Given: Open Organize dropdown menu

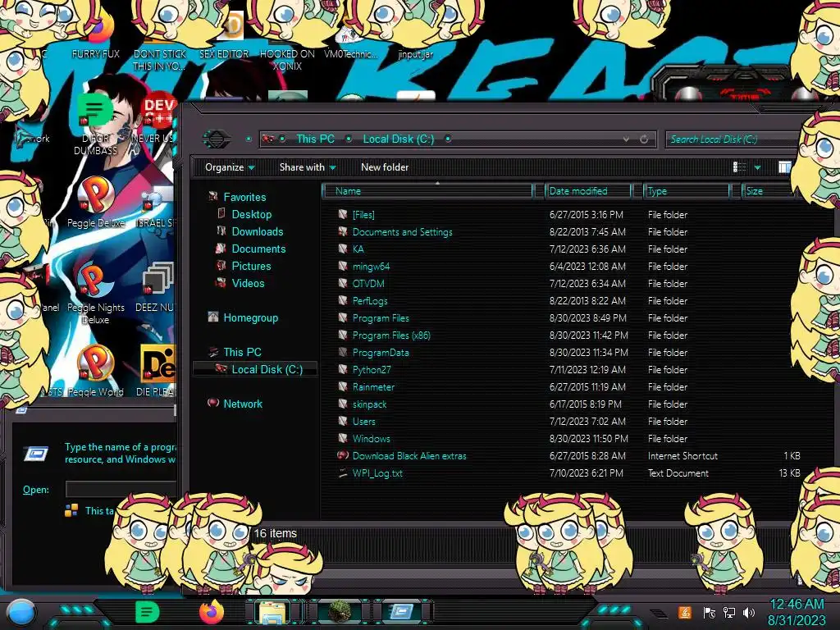Looking at the screenshot, I should click(x=230, y=167).
